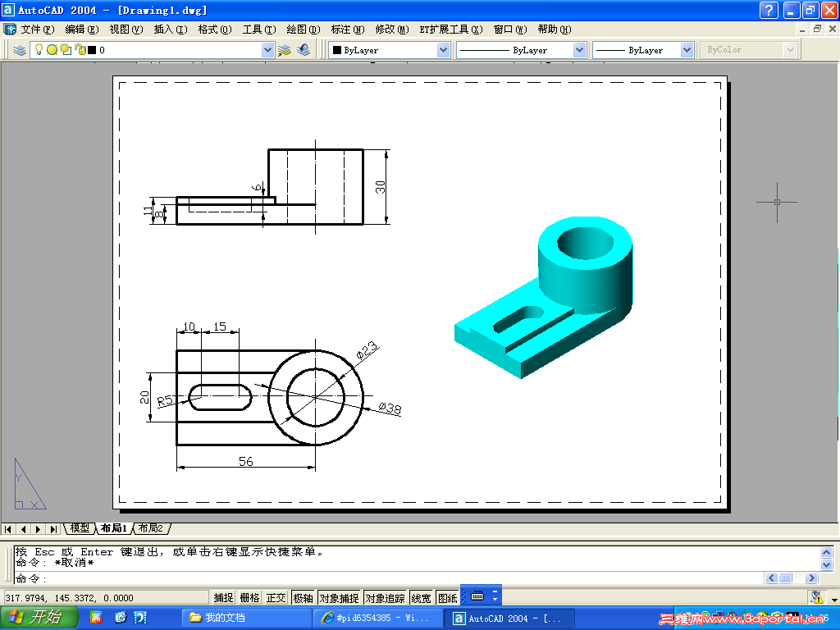Toggle 极轴 polar tracking

303,598
